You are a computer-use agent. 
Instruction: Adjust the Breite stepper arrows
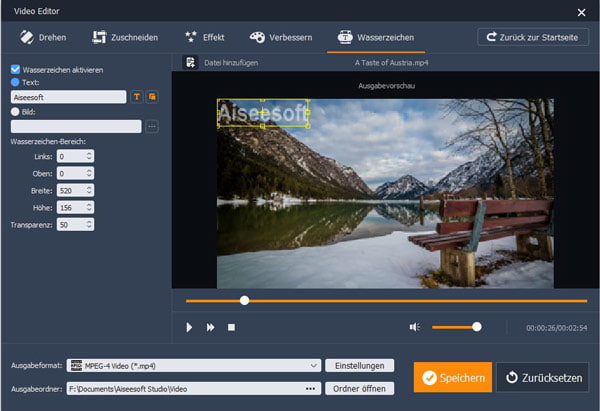pyautogui.click(x=90, y=190)
